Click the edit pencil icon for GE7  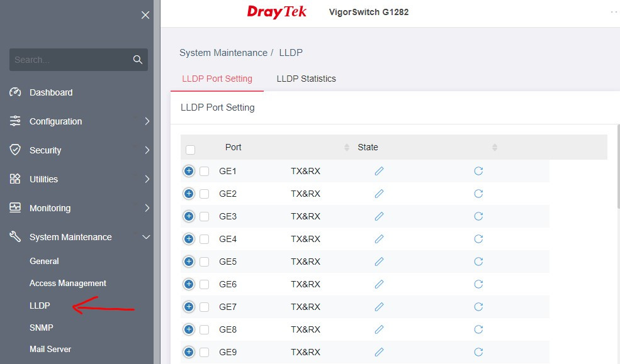379,307
